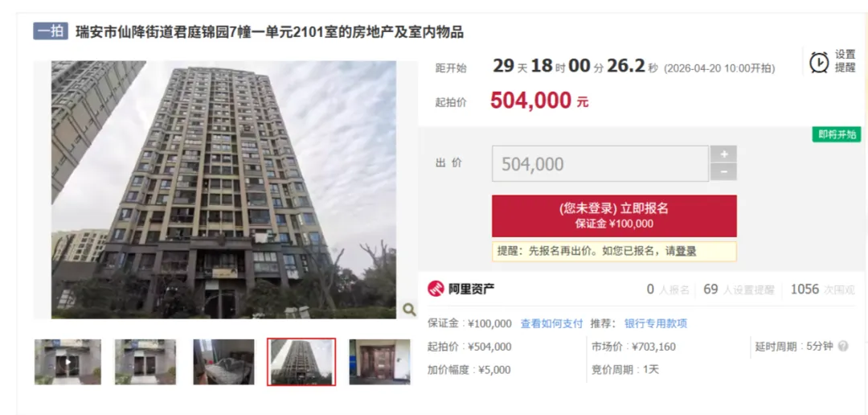Click the magnifier zoom icon on photo
868x415 pixels.
click(x=409, y=309)
